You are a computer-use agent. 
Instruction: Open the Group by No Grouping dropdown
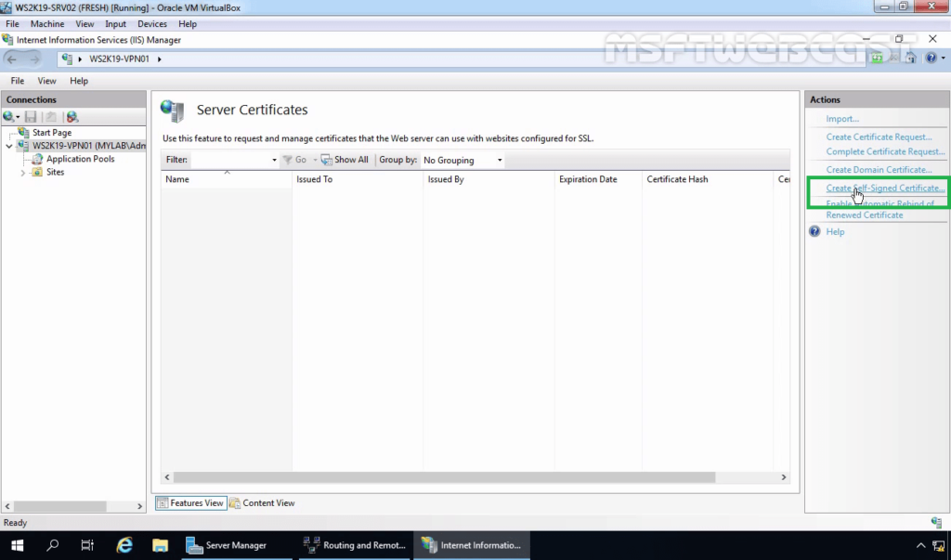462,160
